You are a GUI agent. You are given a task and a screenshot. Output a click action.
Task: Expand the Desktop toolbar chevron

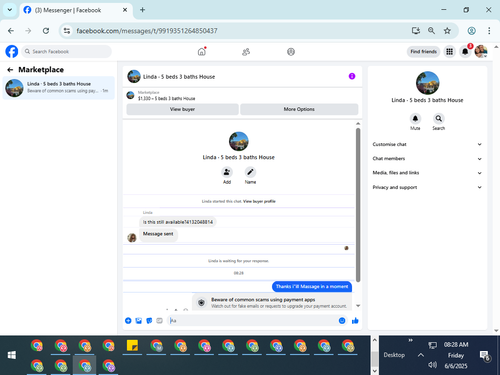(x=411, y=340)
